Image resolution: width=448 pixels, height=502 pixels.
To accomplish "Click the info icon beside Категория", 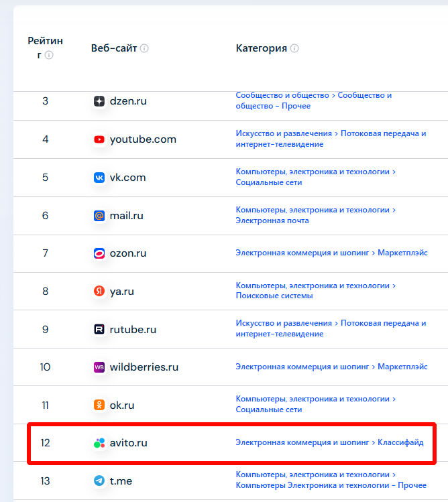I will [294, 48].
